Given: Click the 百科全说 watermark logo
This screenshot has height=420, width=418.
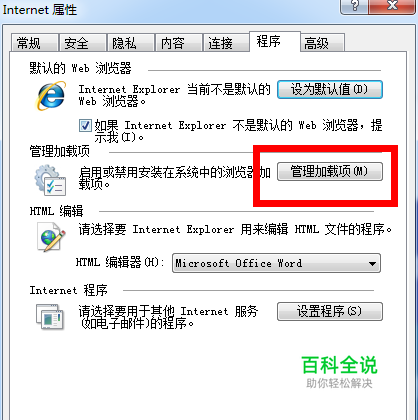Looking at the screenshot, I should (x=339, y=371).
